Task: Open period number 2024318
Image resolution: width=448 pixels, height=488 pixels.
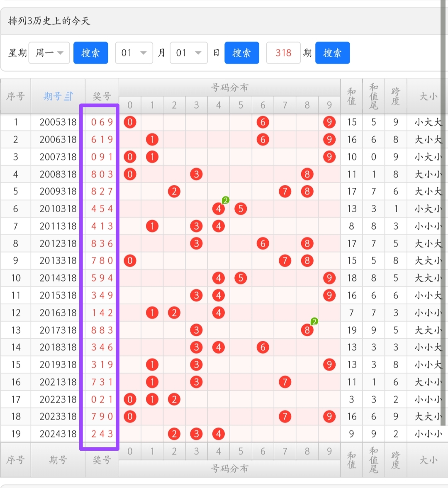Action: 58,434
